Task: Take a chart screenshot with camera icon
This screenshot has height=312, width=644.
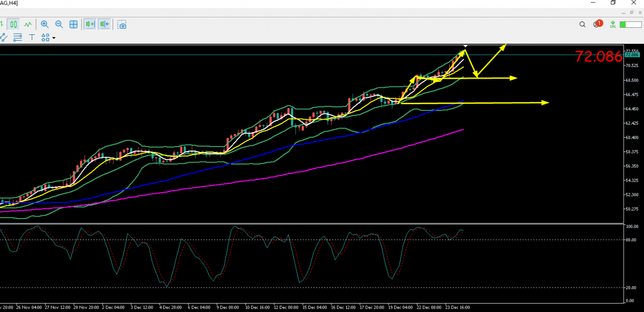Action: pos(122,24)
